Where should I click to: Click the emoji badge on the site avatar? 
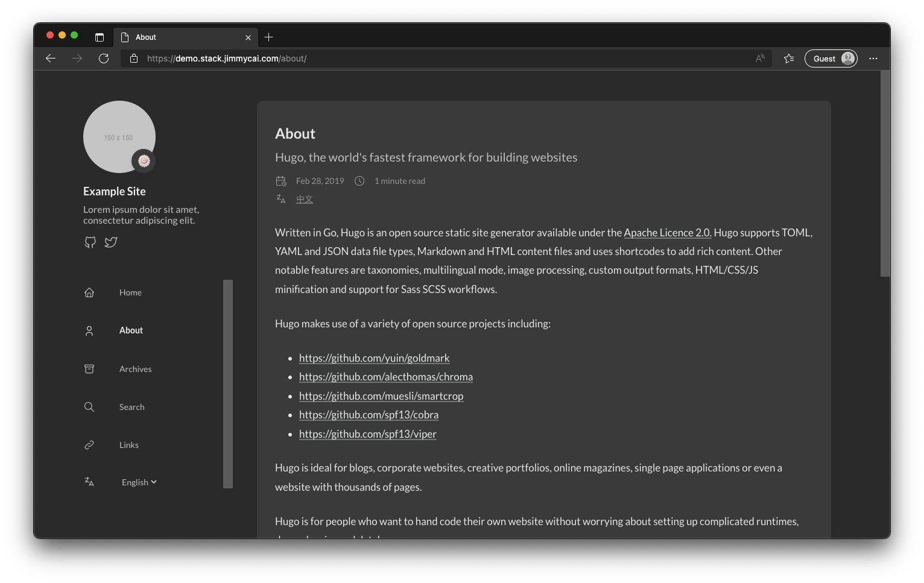pos(144,161)
